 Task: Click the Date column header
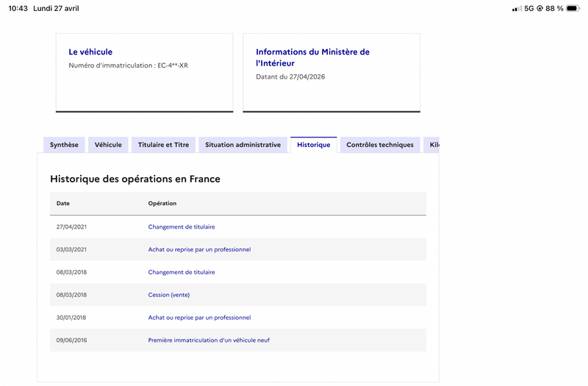(63, 204)
